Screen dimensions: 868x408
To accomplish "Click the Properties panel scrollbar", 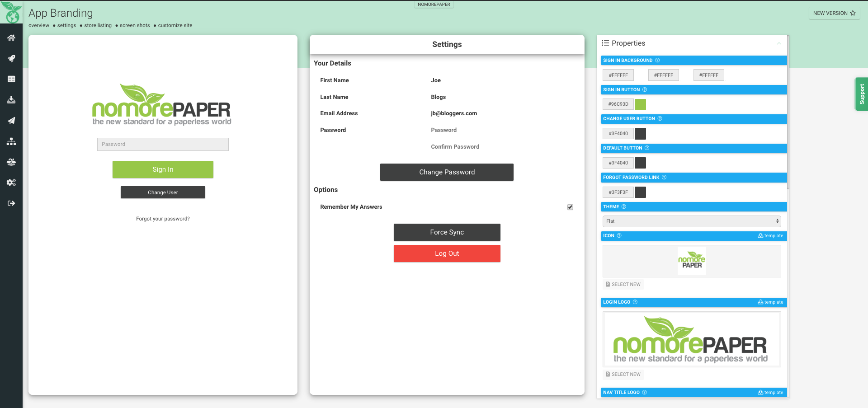I will point(788,113).
